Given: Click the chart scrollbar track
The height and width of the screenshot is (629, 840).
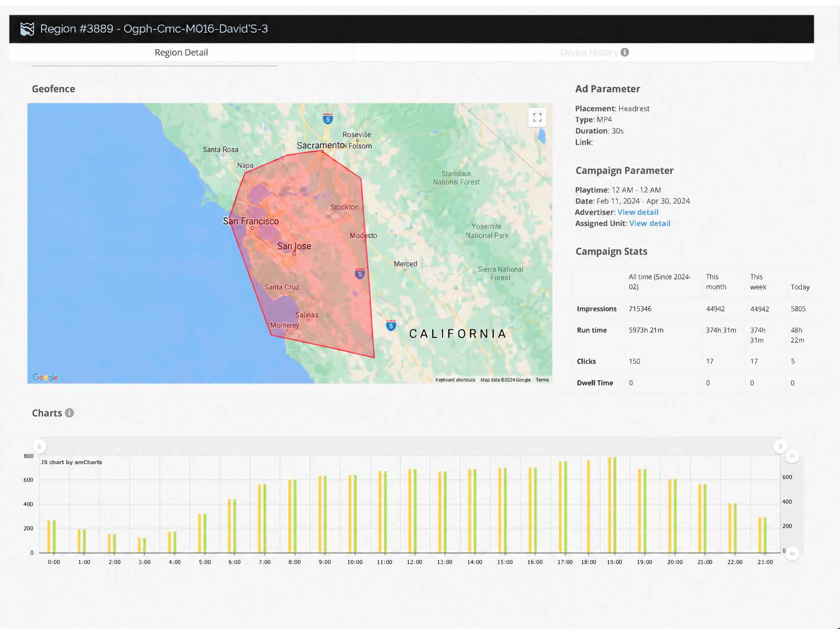Looking at the screenshot, I should pos(409,446).
